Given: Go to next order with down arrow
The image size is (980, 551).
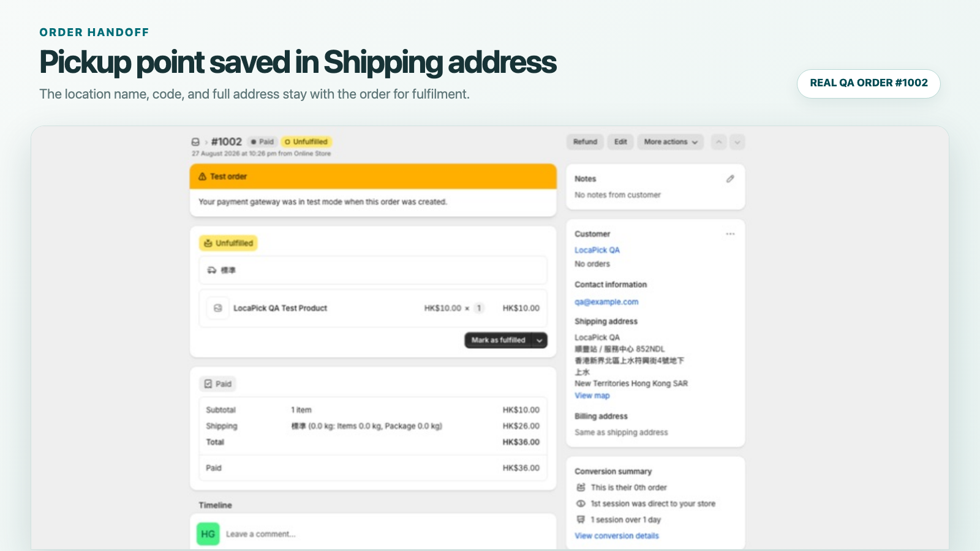Looking at the screenshot, I should click(x=737, y=142).
